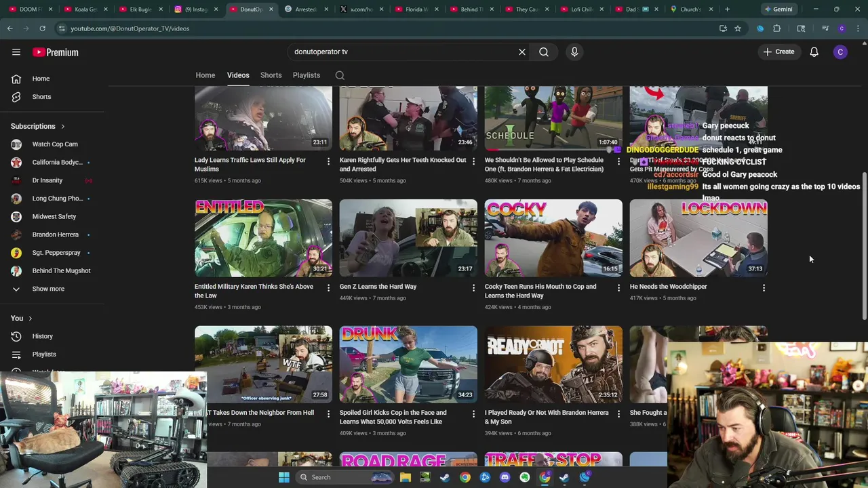Open Shorts in the sidebar
868x488 pixels.
click(x=41, y=97)
